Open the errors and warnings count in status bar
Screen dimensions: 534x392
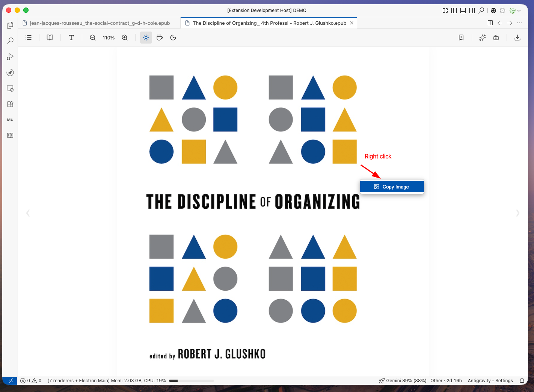(x=31, y=381)
